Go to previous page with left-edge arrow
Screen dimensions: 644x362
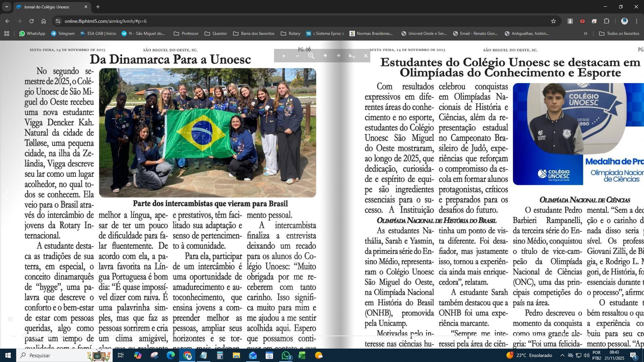6,195
